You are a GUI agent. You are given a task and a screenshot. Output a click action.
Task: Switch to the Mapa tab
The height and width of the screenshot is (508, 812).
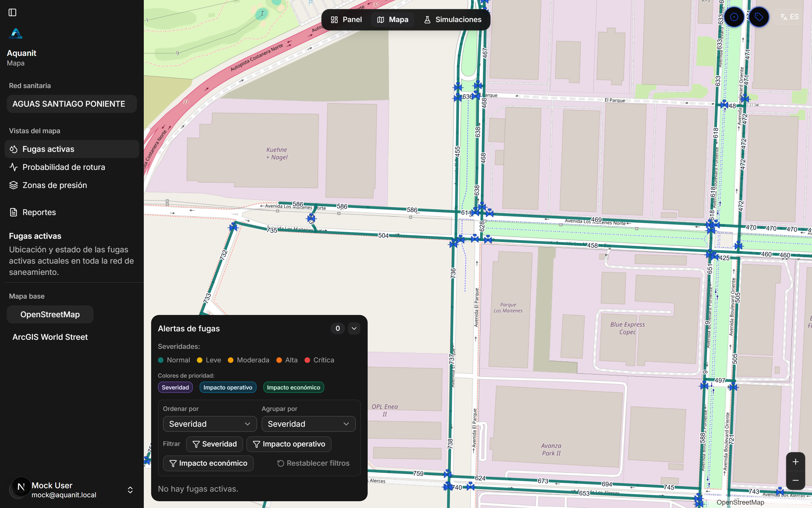(x=392, y=19)
